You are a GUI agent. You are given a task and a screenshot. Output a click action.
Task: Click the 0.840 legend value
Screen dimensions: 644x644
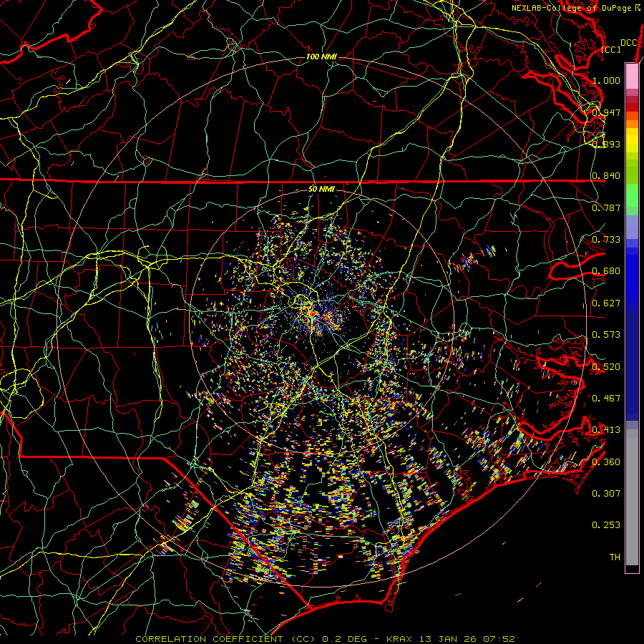[606, 176]
